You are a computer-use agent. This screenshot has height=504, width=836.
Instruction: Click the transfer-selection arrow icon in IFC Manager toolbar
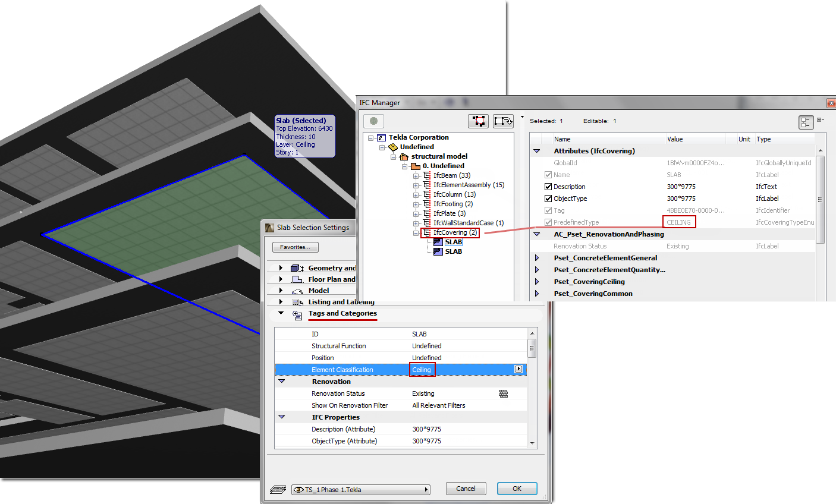(503, 121)
